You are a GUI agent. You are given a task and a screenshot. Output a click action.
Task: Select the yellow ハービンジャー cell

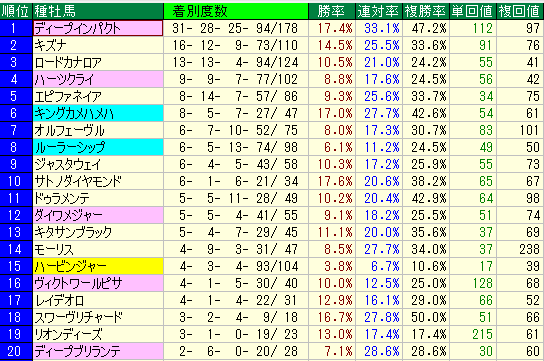point(98,266)
